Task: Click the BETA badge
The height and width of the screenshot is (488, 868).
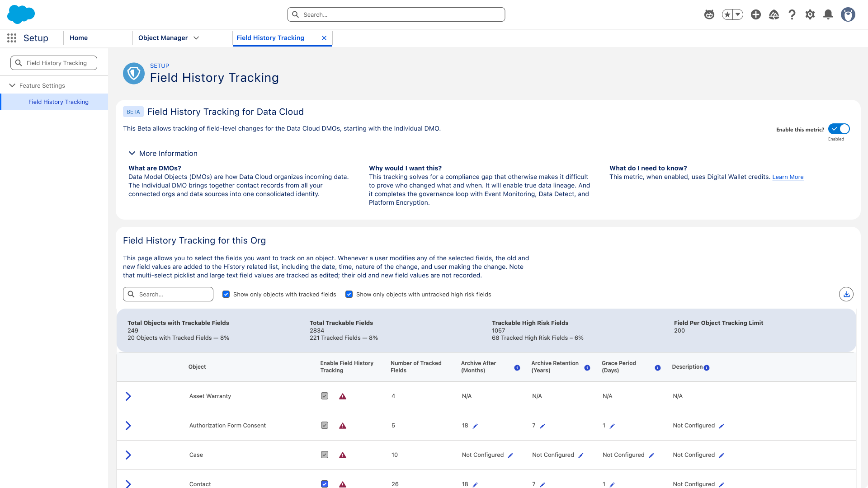Action: click(x=133, y=112)
